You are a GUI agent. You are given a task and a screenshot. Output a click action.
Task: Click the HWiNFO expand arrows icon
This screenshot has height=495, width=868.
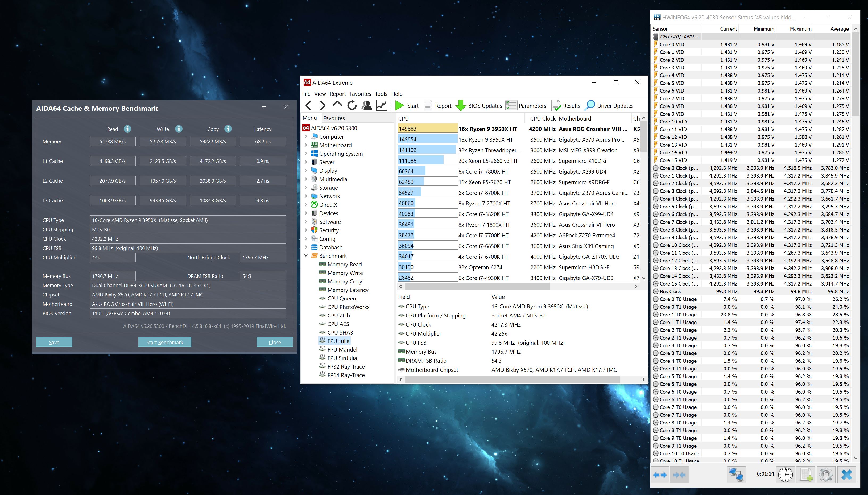pos(660,475)
